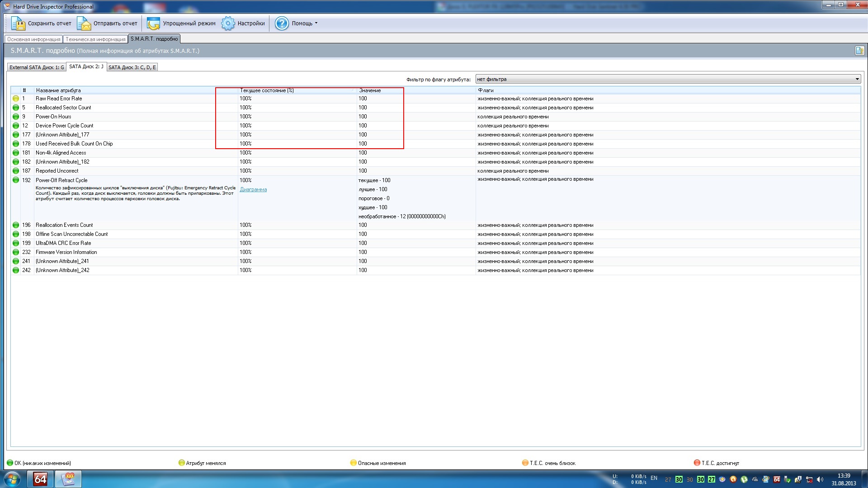
Task: Open AIDA64 from the taskbar
Action: pyautogui.click(x=40, y=479)
